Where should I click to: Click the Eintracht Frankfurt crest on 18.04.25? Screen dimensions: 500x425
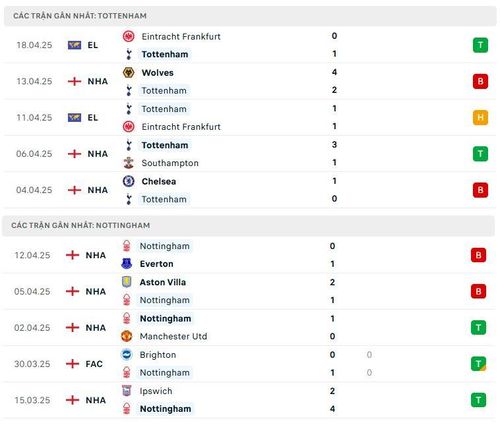pos(129,36)
